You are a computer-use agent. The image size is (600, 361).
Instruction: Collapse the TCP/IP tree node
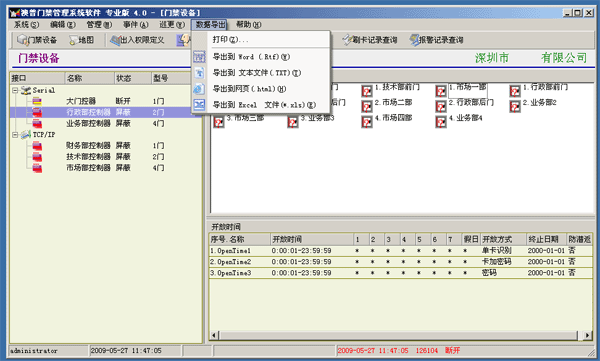click(x=15, y=135)
